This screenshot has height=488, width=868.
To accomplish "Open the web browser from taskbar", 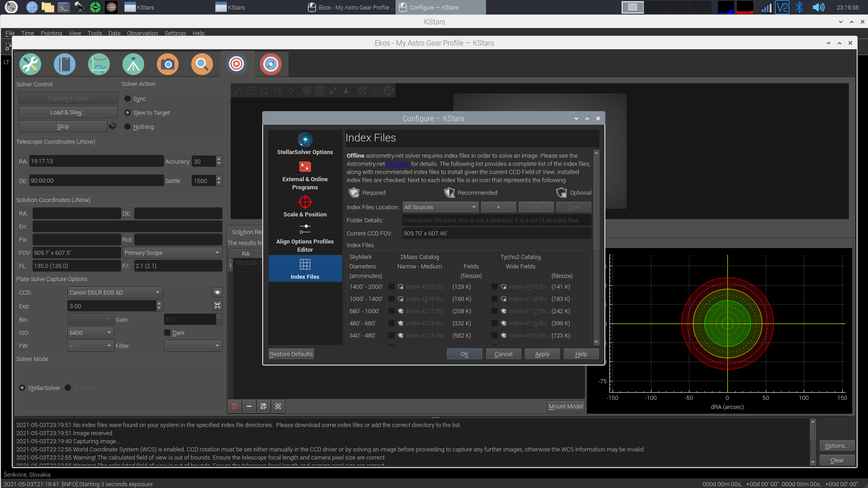I will coord(32,7).
